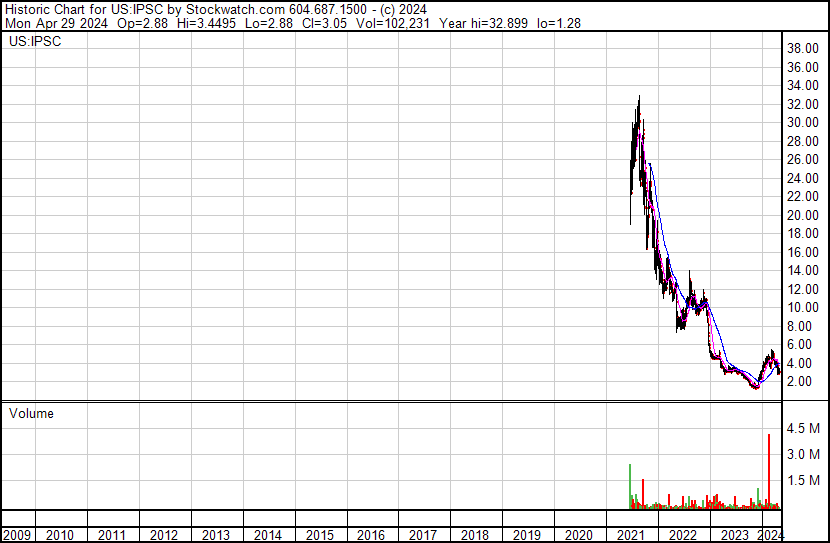Viewport: 830px width, 543px height.
Task: Click the 20.00 price axis label
Action: click(x=804, y=215)
